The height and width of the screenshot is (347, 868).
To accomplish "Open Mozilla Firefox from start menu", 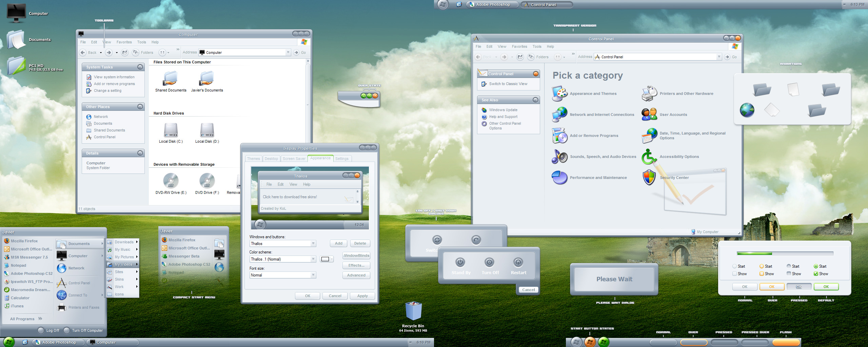I will pyautogui.click(x=24, y=241).
